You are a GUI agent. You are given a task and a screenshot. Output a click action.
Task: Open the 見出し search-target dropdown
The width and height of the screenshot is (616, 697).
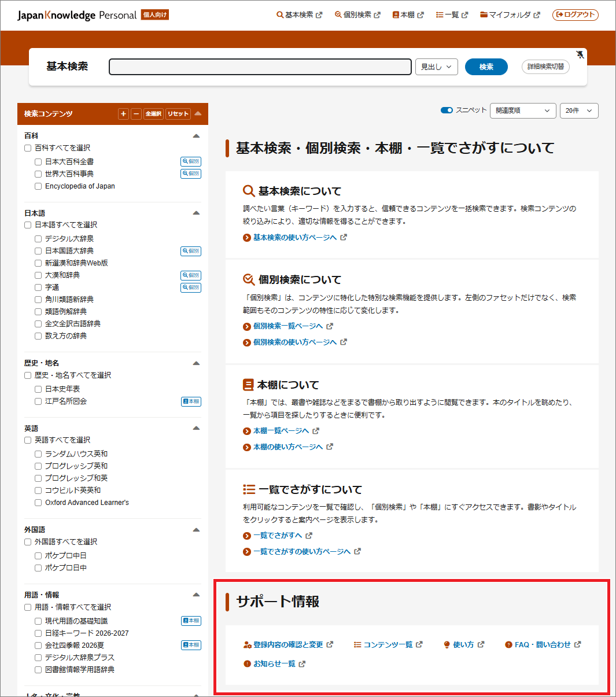pos(437,67)
